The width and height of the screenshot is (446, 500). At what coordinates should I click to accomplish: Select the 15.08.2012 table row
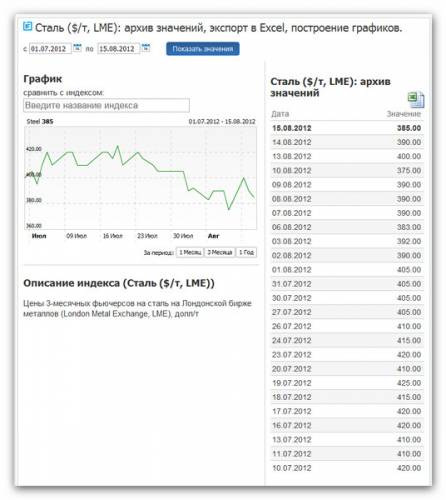[347, 128]
